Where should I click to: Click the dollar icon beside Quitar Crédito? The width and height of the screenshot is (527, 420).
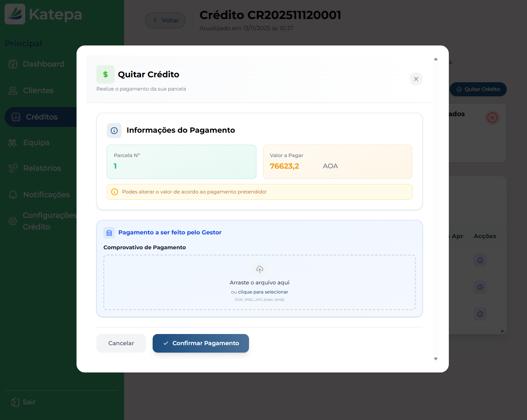(x=105, y=74)
